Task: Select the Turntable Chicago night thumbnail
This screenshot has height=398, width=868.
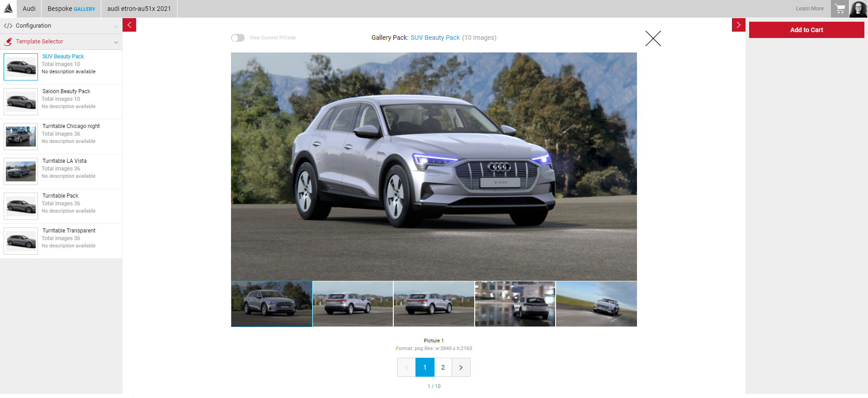Action: [21, 137]
